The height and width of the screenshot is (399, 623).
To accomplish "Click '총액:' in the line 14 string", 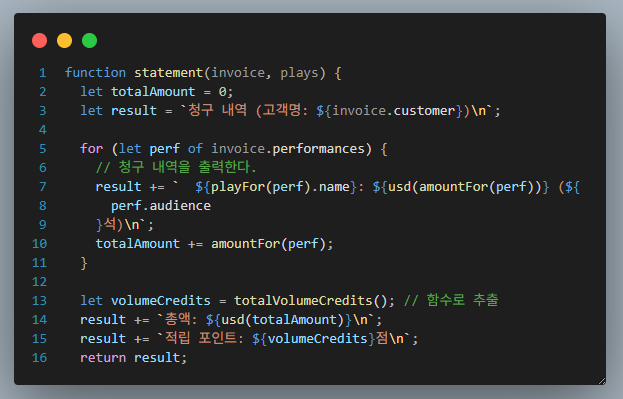I will [x=181, y=319].
